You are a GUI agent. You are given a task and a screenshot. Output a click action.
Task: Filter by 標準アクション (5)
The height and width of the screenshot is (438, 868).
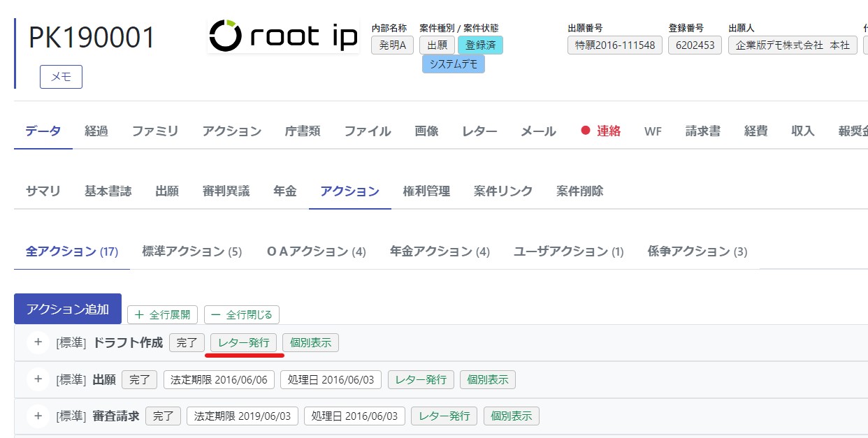191,251
